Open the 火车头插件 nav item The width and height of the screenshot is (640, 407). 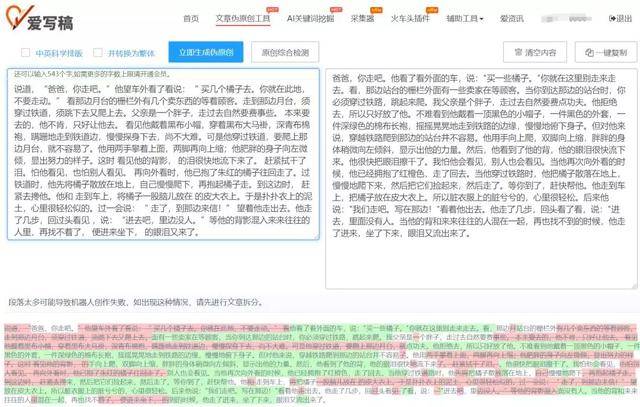[410, 18]
